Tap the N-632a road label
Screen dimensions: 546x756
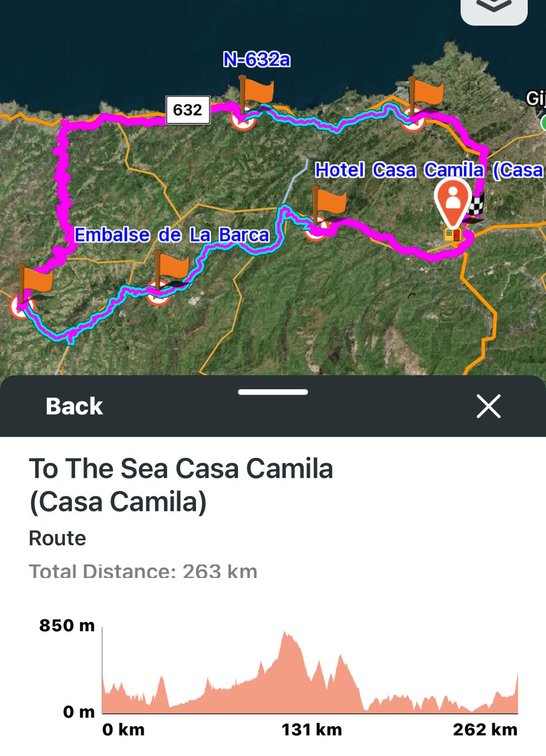256,60
